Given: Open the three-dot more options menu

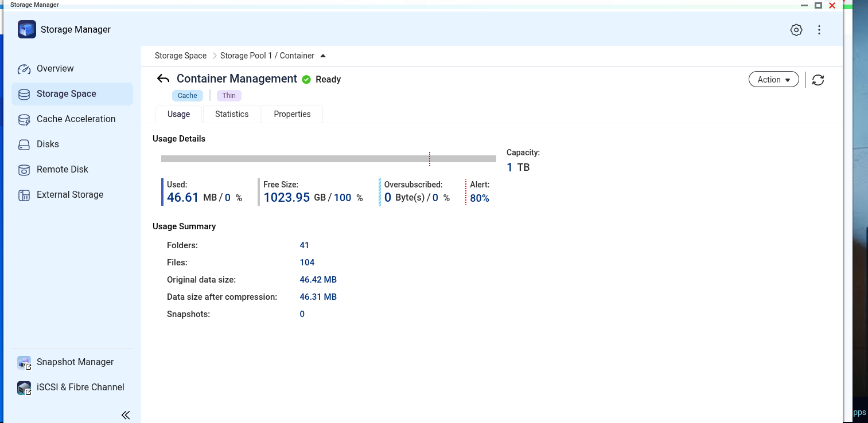Looking at the screenshot, I should (x=819, y=30).
